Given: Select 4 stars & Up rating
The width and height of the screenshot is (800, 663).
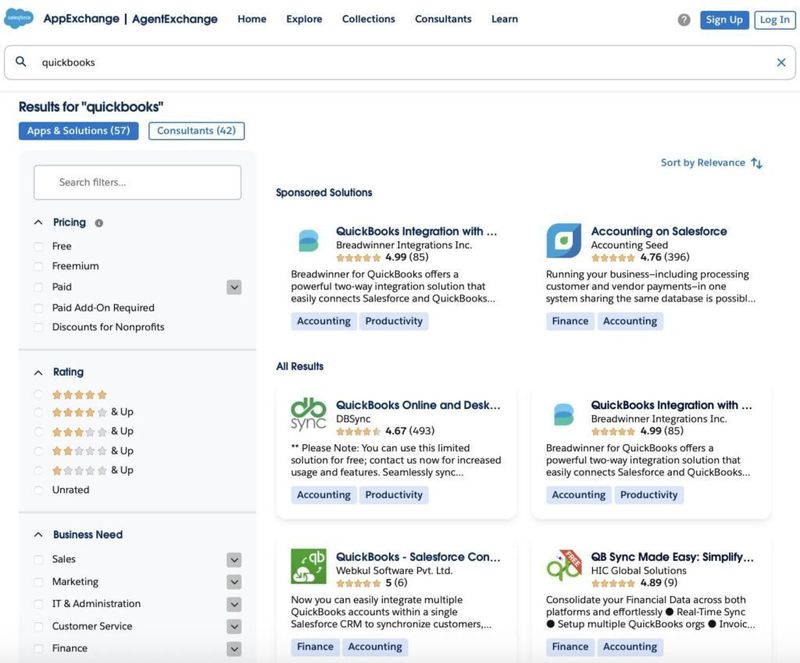Looking at the screenshot, I should [x=38, y=412].
